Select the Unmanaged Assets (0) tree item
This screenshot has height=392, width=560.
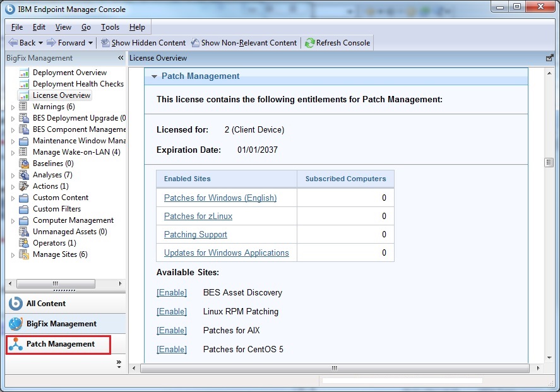(70, 232)
